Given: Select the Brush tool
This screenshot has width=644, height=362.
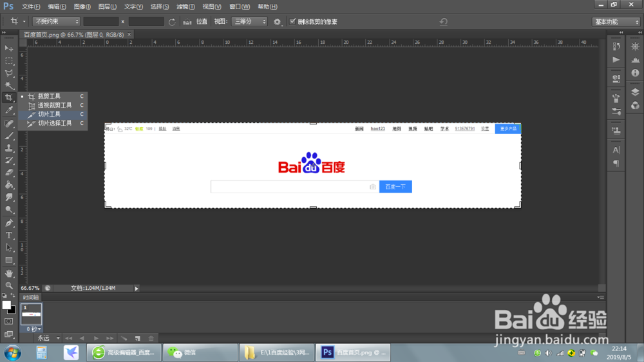Looking at the screenshot, I should click(8, 136).
